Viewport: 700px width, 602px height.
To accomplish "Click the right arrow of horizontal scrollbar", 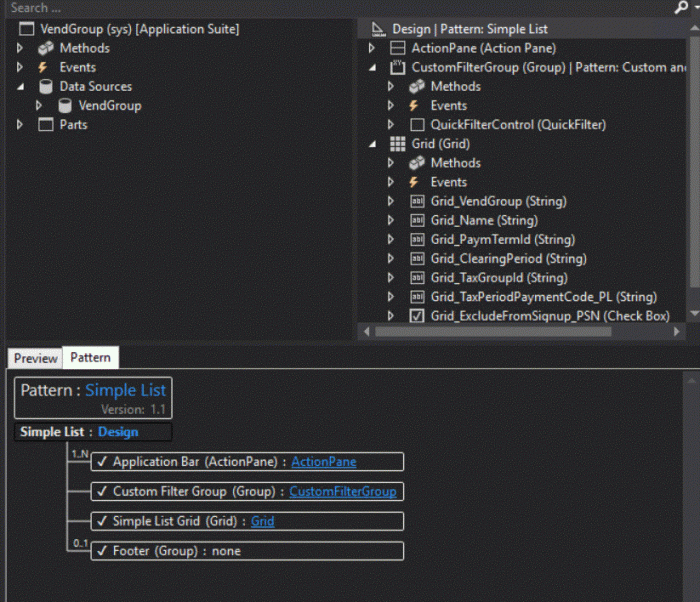I will coord(676,332).
